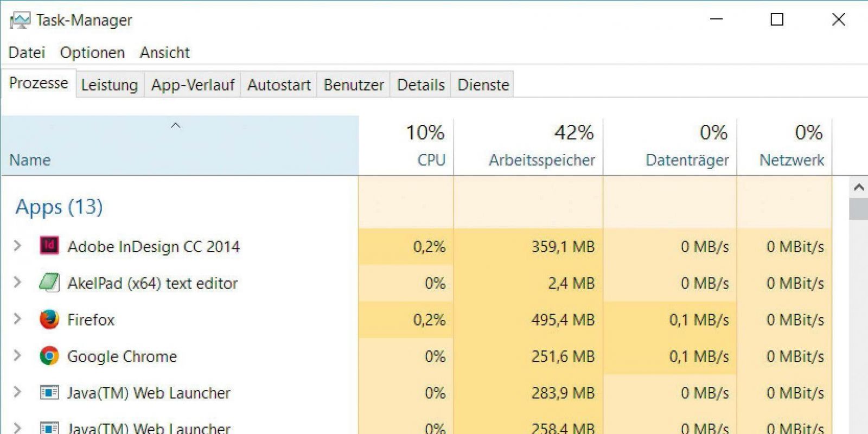Screen dimensions: 868x434
Task: Expand the Google Chrome process group
Action: point(17,356)
